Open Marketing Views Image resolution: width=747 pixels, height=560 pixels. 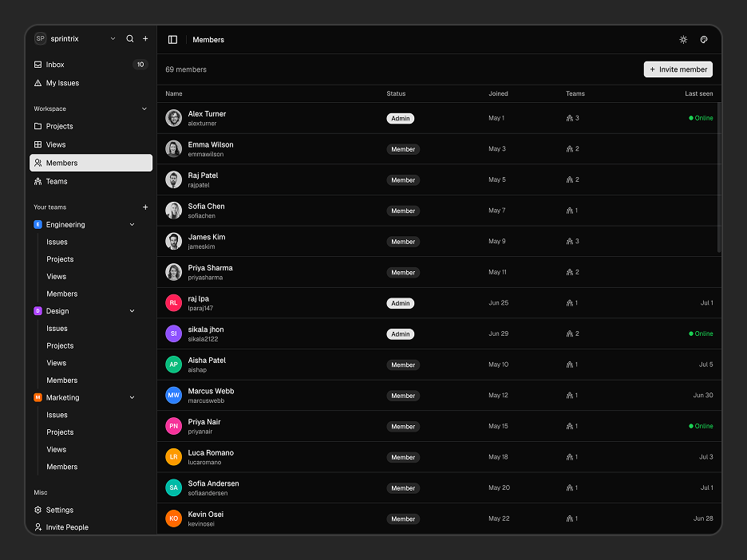point(56,450)
